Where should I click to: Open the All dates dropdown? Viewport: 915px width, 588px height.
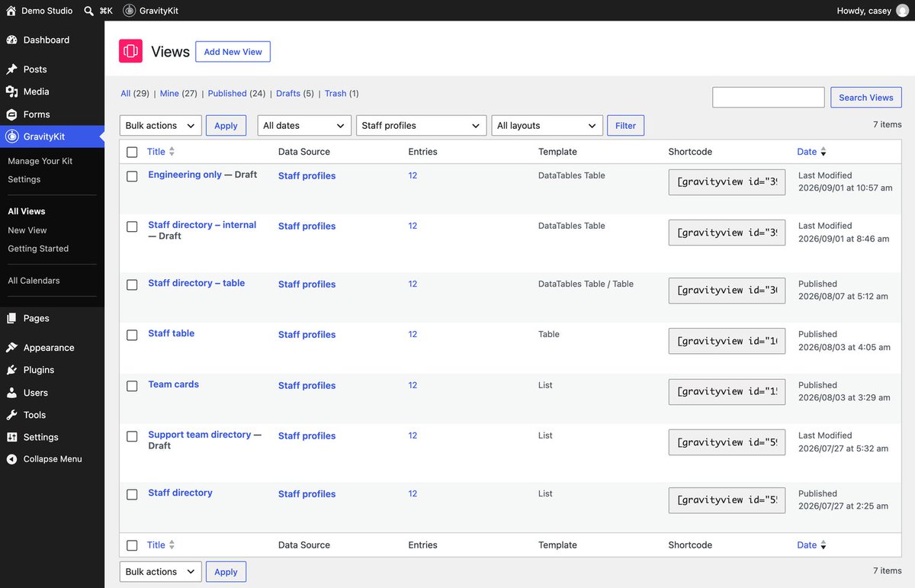tap(304, 126)
